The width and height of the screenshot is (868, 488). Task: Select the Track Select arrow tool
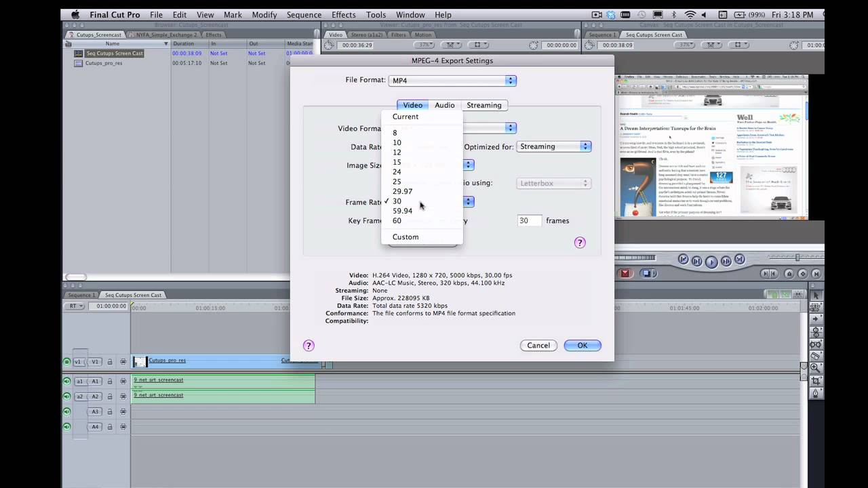[x=816, y=320]
